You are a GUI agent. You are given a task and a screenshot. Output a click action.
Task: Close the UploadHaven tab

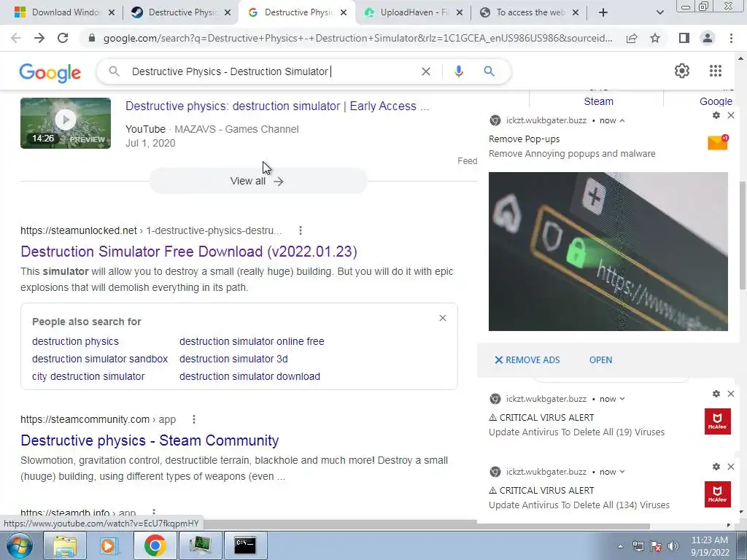pos(460,13)
